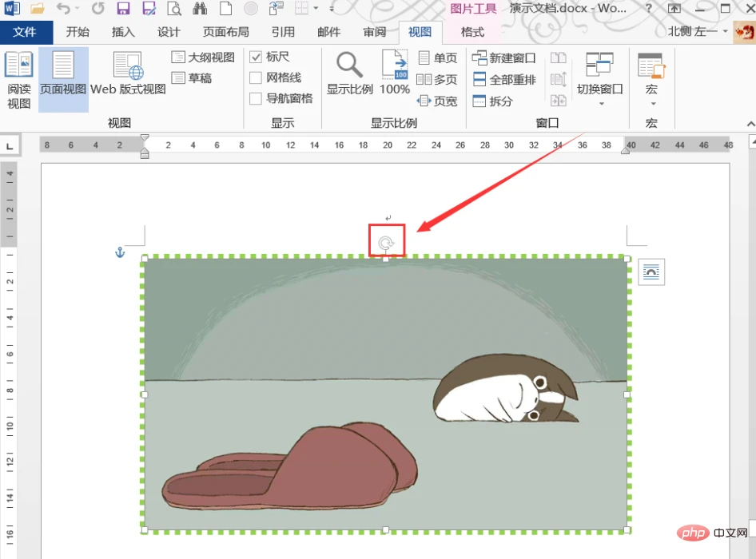Click the slippers and cat picture
This screenshot has height=559, width=756.
click(x=386, y=394)
